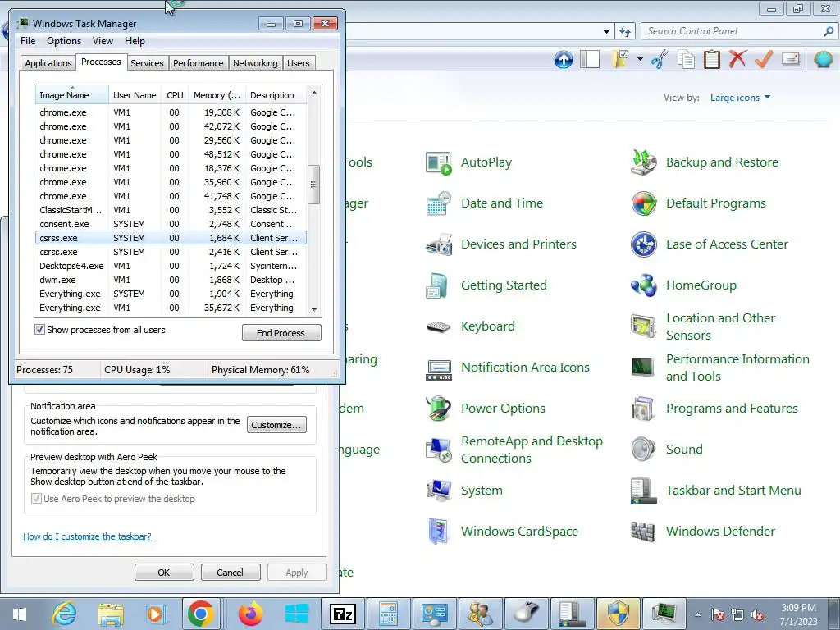Select the Desktops64.exe process row

tap(171, 266)
